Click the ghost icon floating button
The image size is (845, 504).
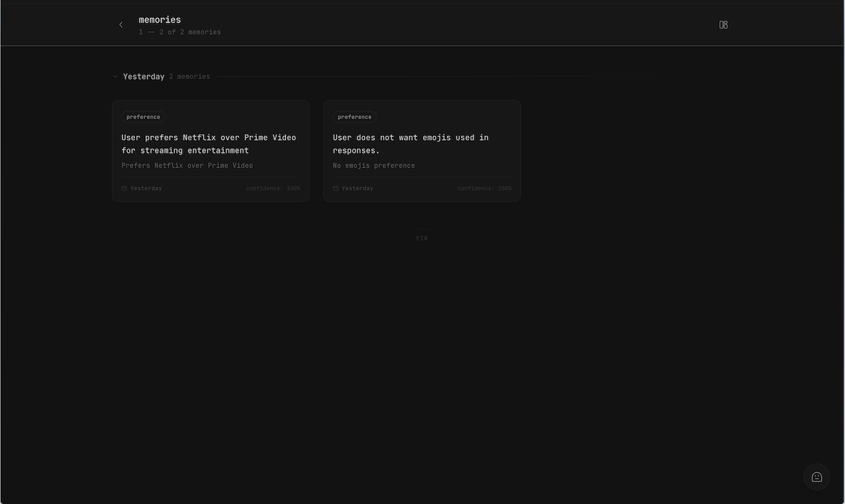(816, 477)
